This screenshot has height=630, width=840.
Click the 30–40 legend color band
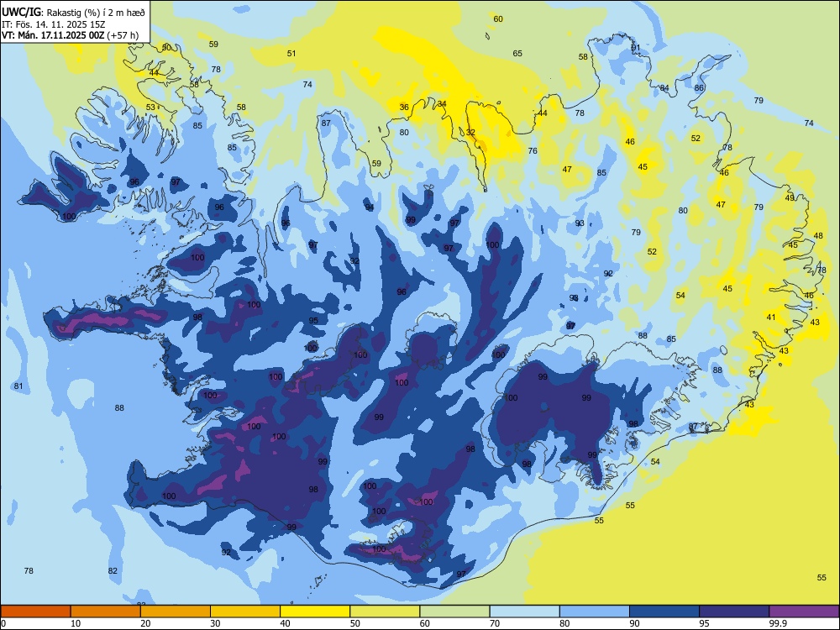pos(245,612)
